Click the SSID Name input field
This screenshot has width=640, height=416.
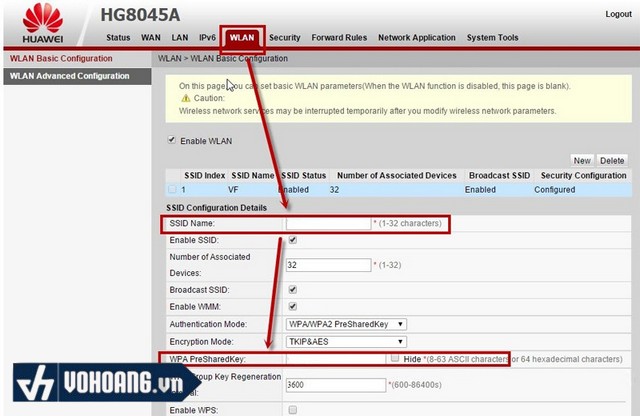pos(328,223)
